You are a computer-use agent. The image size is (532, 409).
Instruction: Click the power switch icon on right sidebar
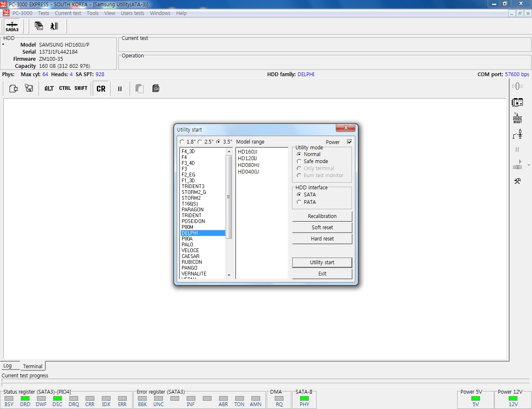(517, 134)
